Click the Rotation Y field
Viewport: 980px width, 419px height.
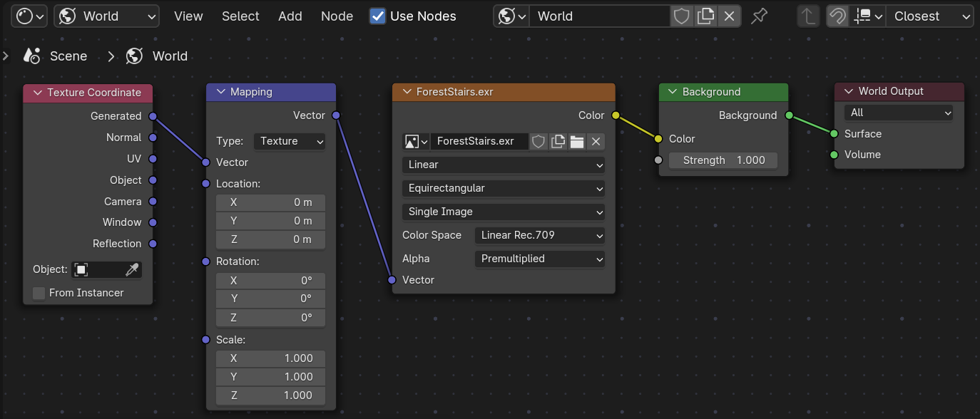point(270,299)
